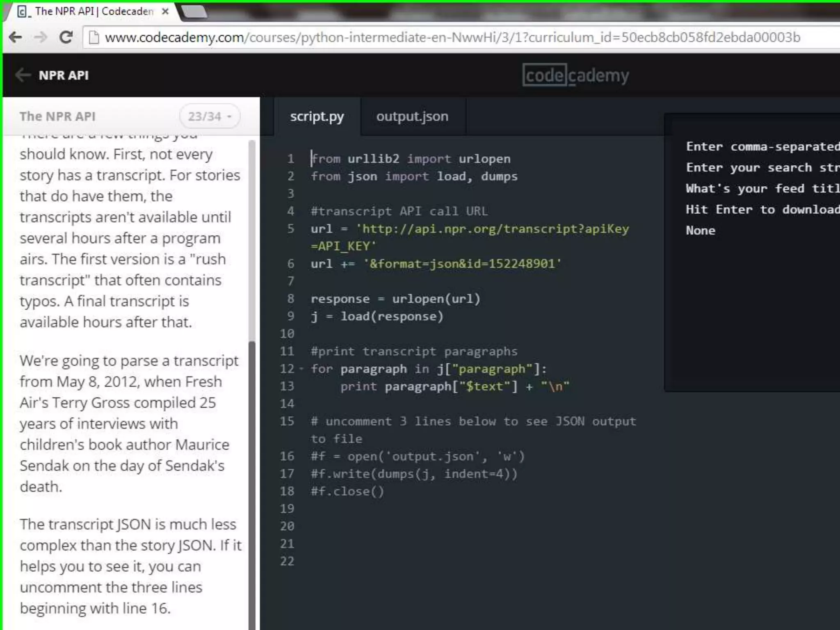This screenshot has height=630, width=840.
Task: Click the browser back arrow
Action: [16, 37]
